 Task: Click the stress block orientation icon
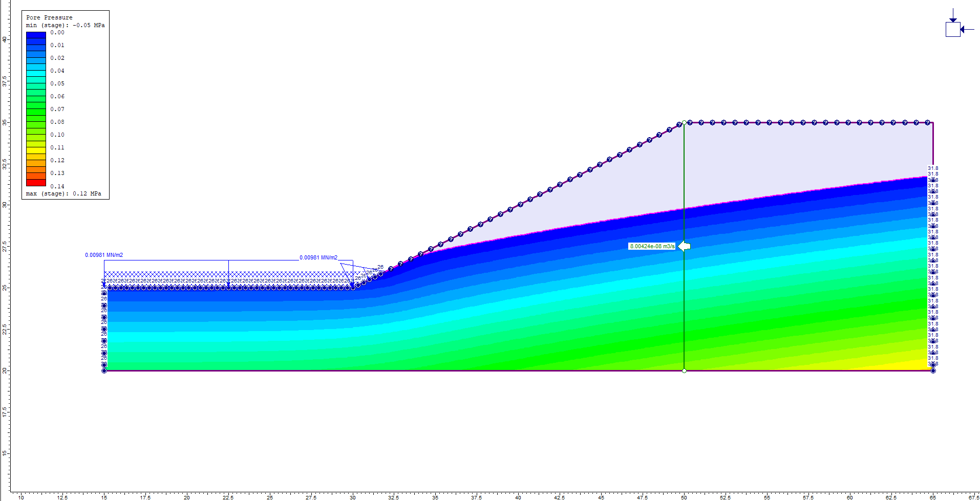pos(959,23)
